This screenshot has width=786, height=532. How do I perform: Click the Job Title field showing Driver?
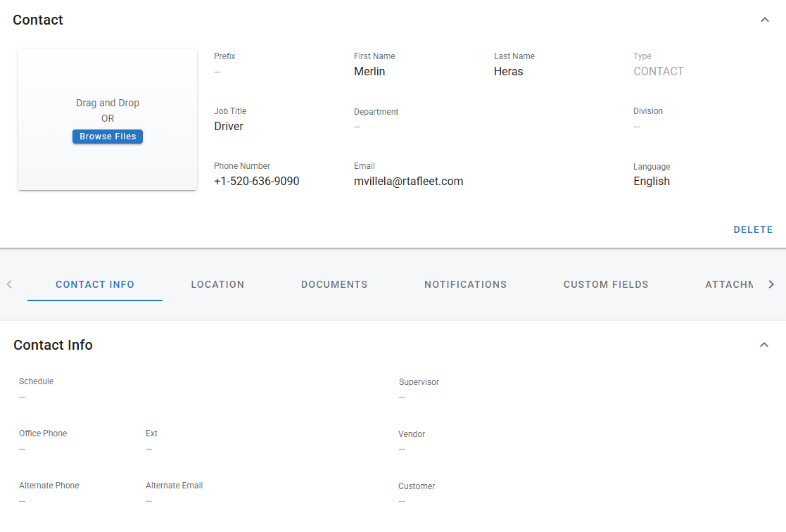click(x=229, y=126)
